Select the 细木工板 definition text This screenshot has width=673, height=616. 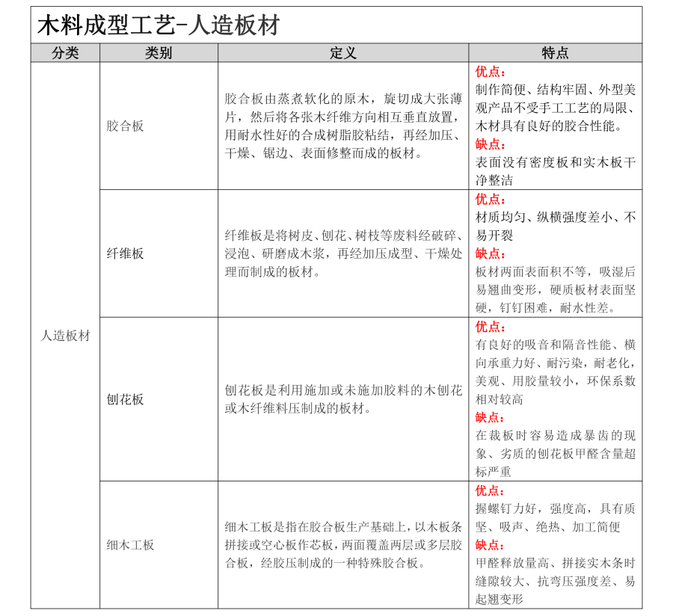click(x=343, y=545)
